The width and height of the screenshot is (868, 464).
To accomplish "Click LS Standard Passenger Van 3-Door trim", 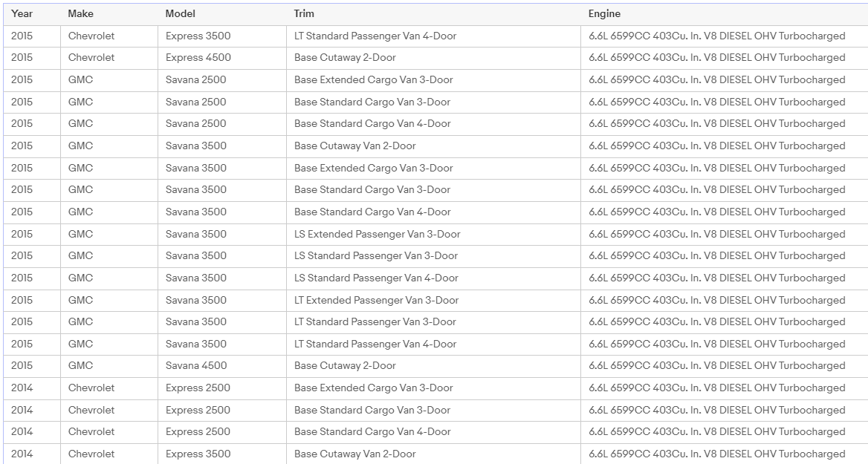I will (x=375, y=256).
